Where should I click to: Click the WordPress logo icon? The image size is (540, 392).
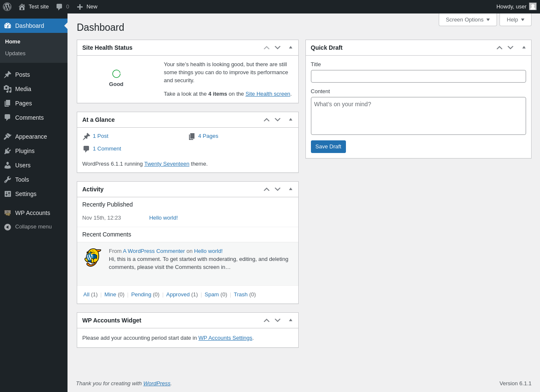click(x=7, y=7)
